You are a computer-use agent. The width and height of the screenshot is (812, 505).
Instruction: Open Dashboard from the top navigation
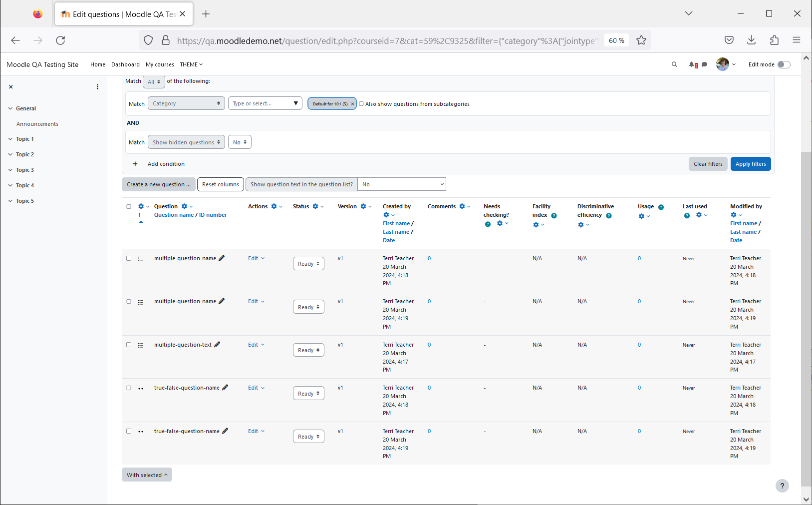125,64
